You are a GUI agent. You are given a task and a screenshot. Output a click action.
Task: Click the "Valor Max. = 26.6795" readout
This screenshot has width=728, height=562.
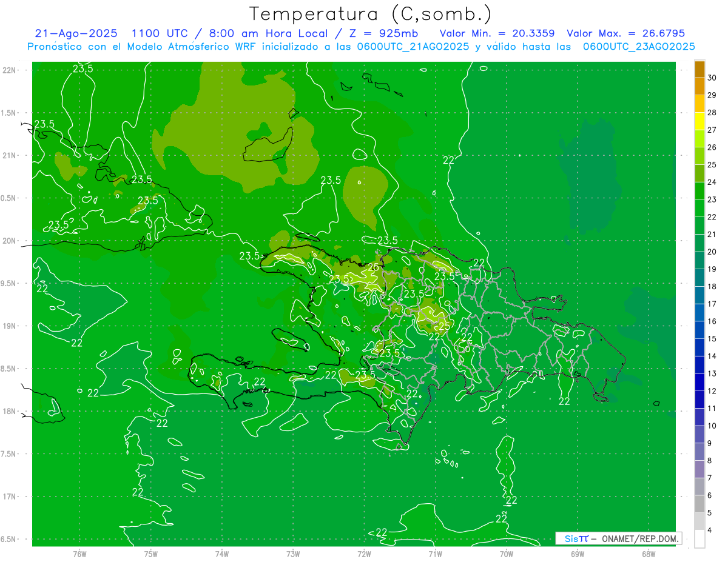point(625,34)
